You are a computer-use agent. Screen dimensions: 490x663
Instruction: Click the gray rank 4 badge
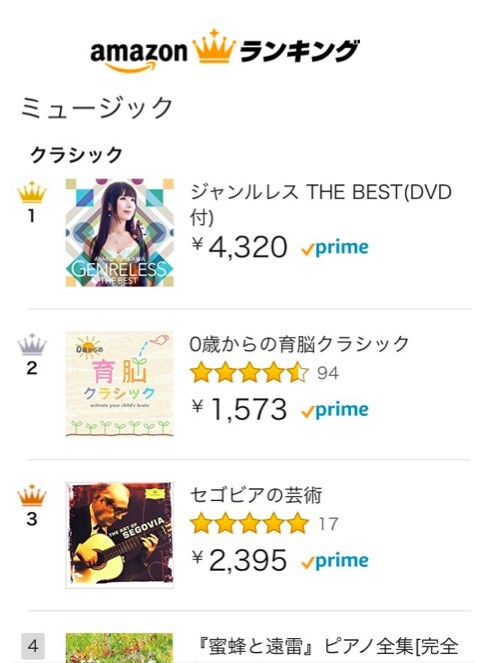(33, 646)
